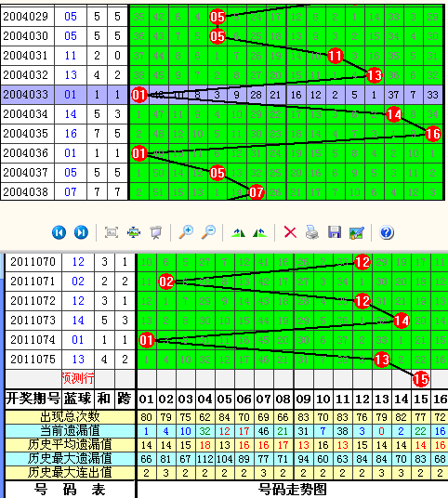The width and height of the screenshot is (448, 498).
Task: Delete the image with the red X icon
Action: pyautogui.click(x=290, y=232)
